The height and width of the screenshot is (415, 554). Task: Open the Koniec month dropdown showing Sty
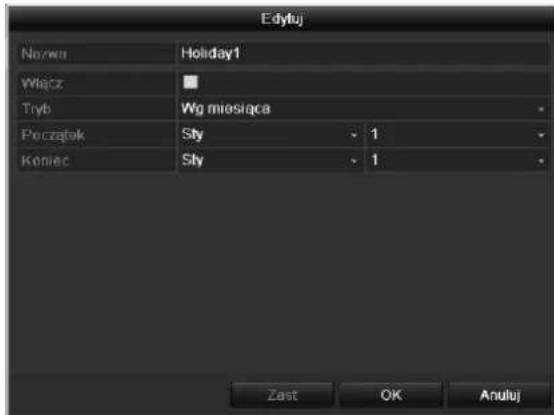coord(270,160)
